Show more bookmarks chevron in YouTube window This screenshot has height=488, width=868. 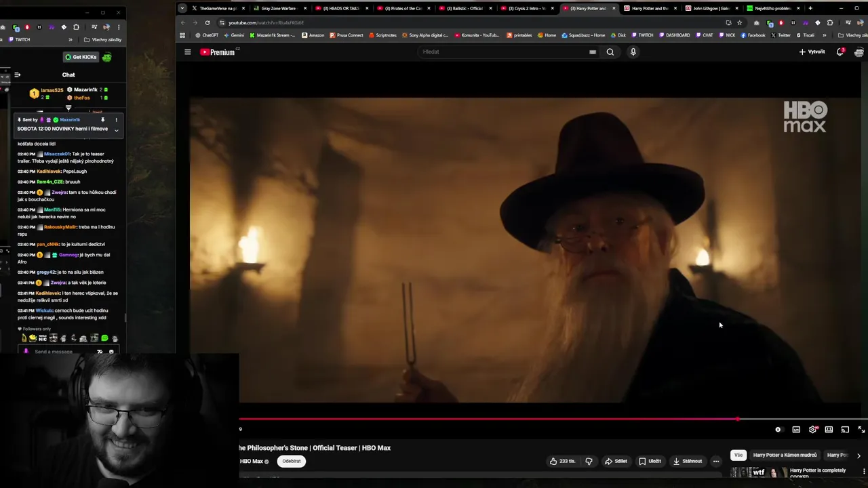coord(825,35)
